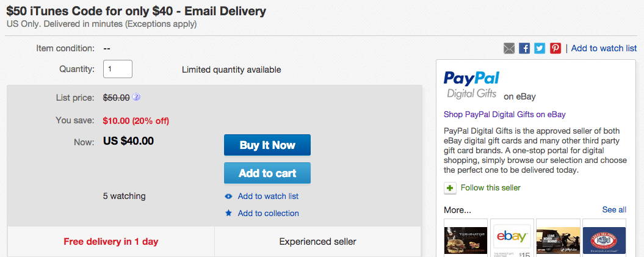This screenshot has width=644, height=257.
Task: Follow this seller link
Action: 491,188
